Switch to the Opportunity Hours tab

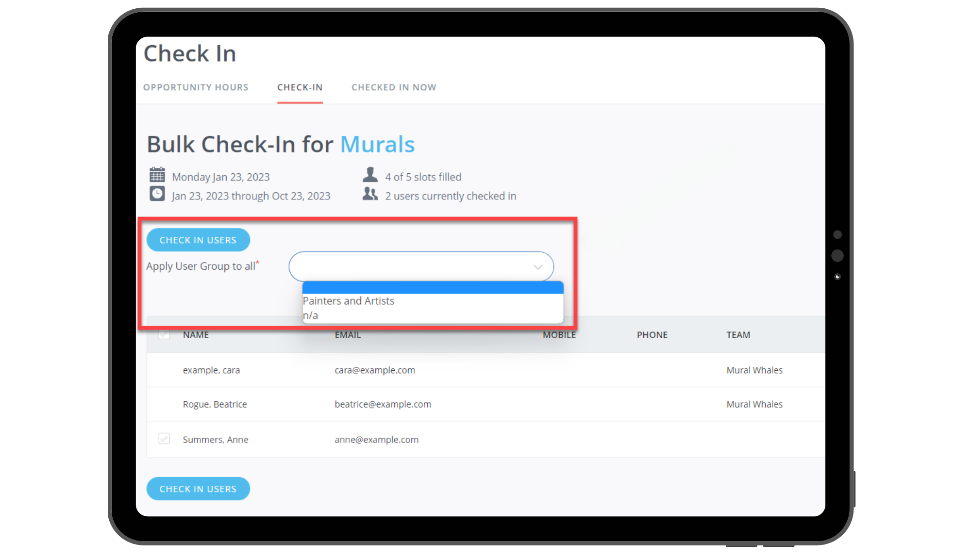tap(196, 87)
